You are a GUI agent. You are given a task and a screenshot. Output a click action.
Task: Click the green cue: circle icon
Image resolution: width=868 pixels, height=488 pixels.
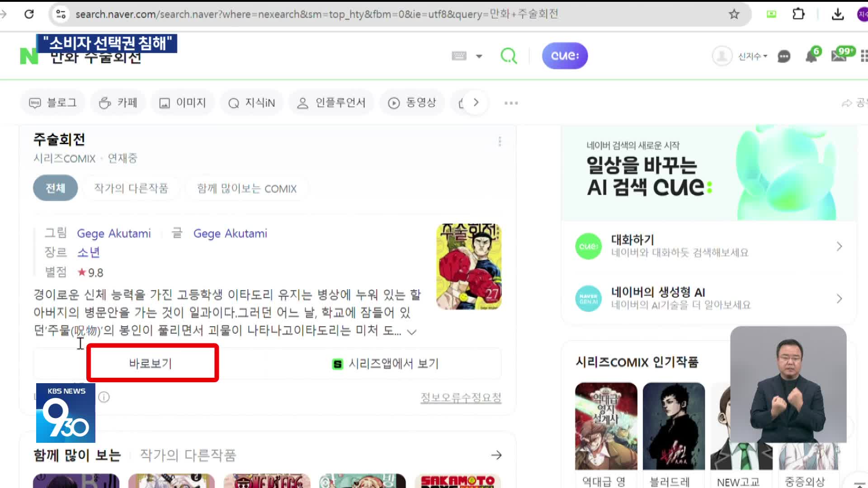[x=588, y=246]
